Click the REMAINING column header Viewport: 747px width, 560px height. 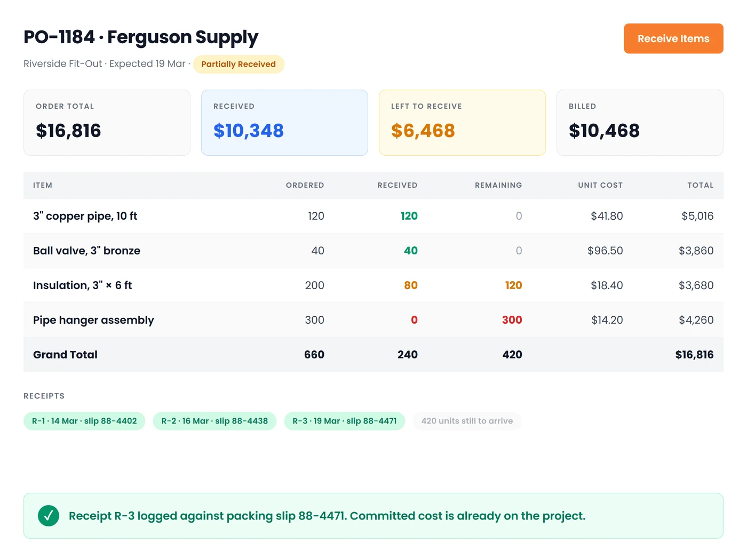pos(498,185)
